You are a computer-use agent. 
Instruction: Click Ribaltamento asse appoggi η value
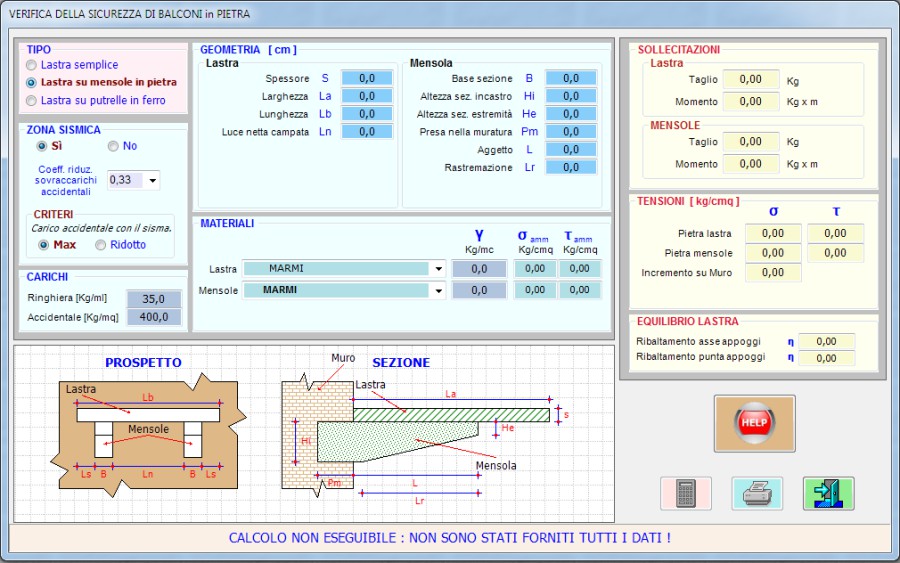(827, 341)
